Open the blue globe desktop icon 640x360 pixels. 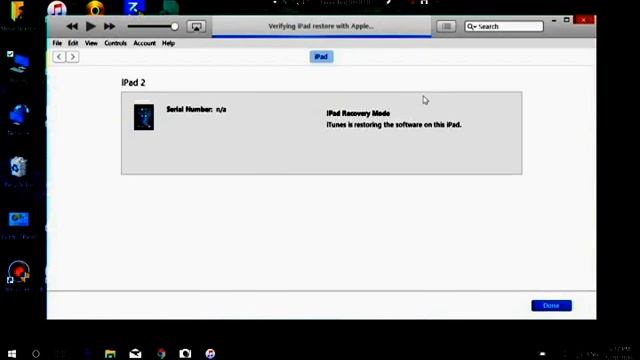coord(19,115)
